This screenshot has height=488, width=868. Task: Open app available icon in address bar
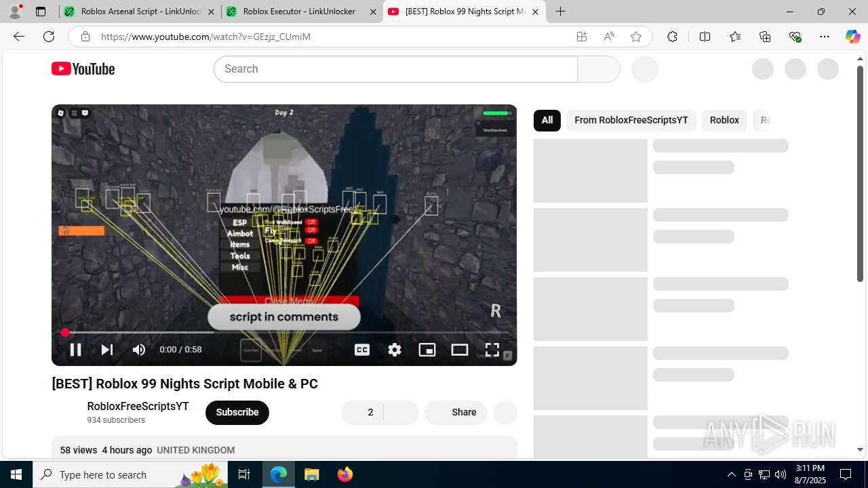pos(582,37)
